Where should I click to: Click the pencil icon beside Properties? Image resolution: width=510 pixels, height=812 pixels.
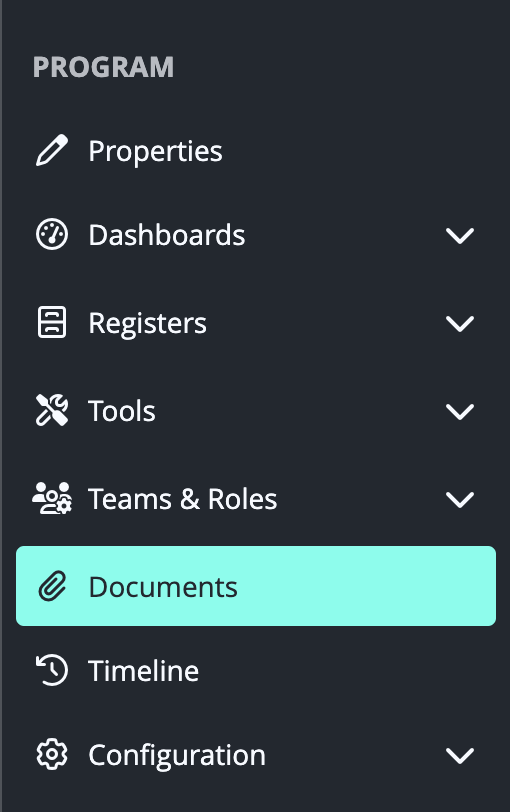(52, 151)
